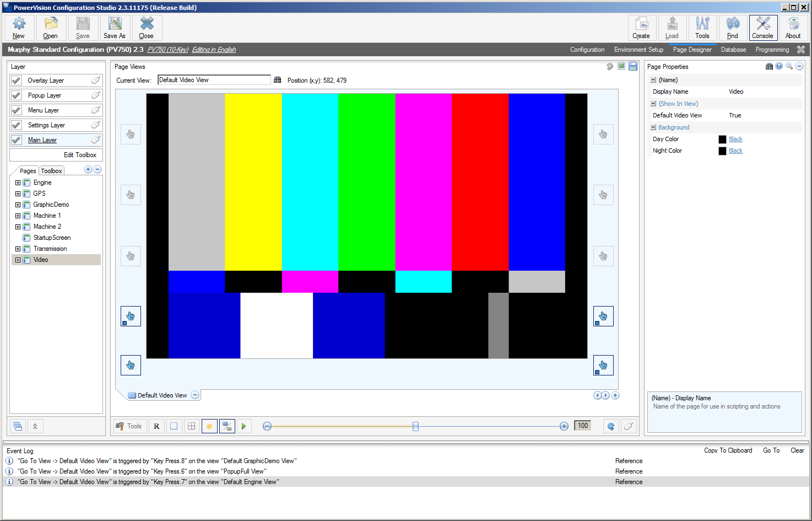
Task: Expand the Transmission page node
Action: pyautogui.click(x=18, y=249)
